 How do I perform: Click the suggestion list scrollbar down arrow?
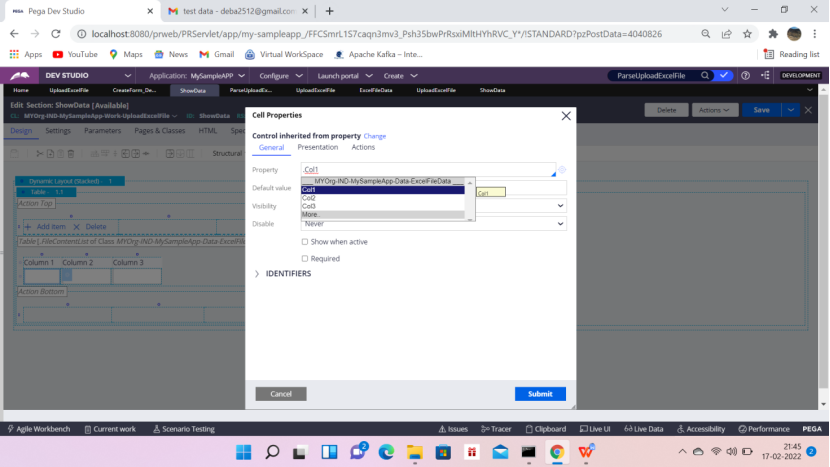(470, 218)
